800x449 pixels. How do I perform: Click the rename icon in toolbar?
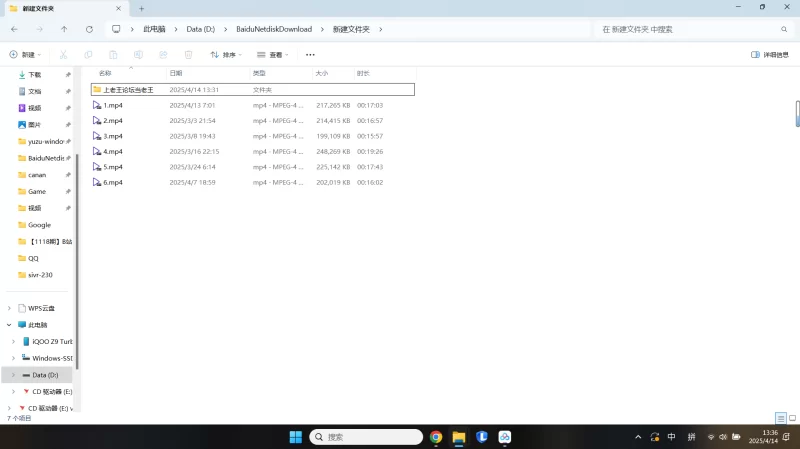[x=138, y=55]
